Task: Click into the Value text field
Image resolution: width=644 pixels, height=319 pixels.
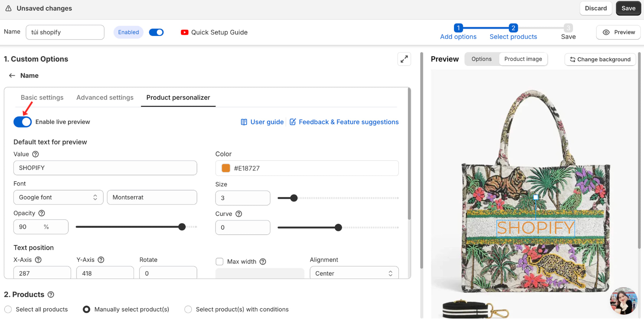Action: pos(105,168)
